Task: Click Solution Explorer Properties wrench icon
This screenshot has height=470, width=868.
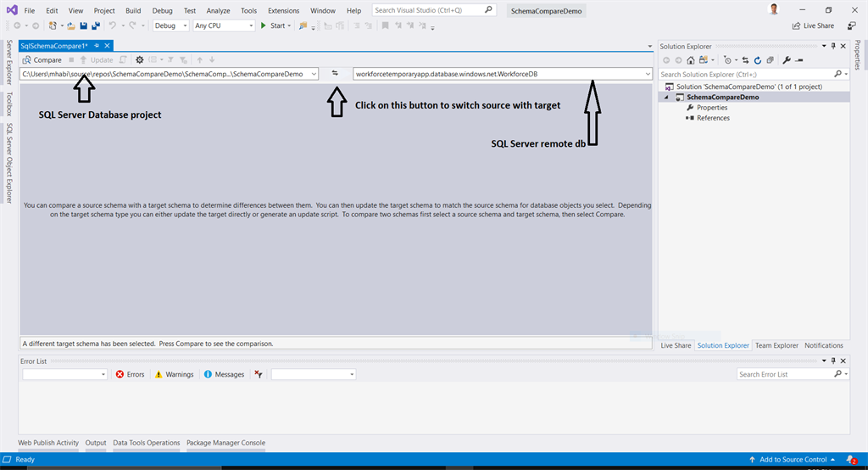Action: point(787,60)
